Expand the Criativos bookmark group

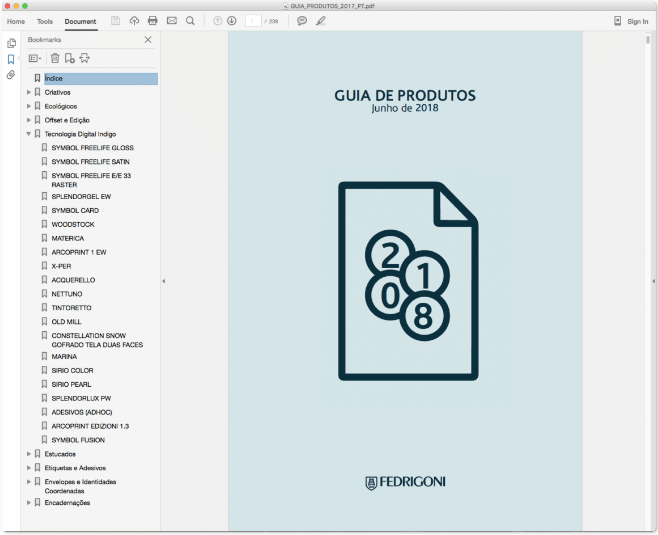[x=29, y=92]
